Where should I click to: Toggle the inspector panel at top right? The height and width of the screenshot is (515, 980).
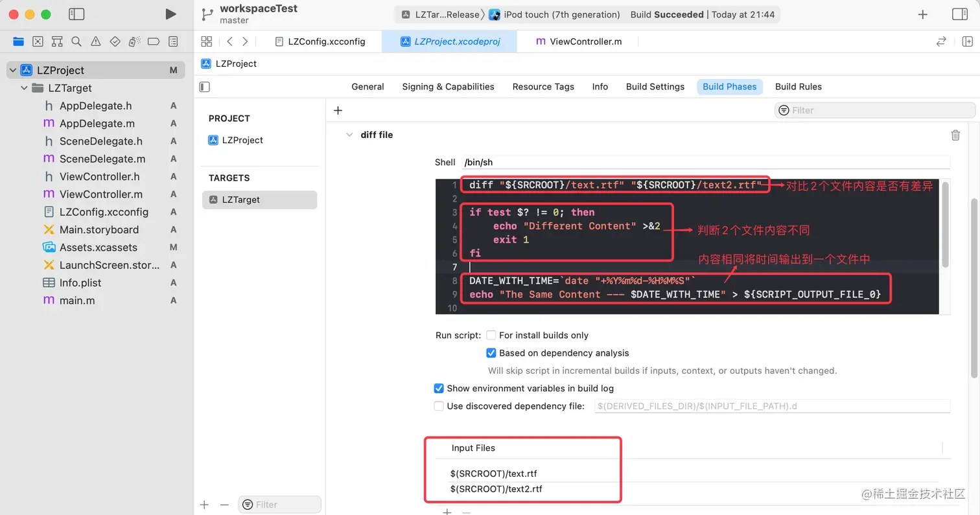pyautogui.click(x=960, y=14)
